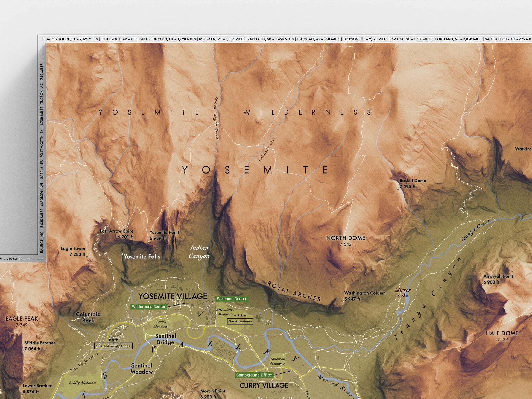Click the 7 543 elevation under North Dome
532x399 pixels.
(x=346, y=244)
